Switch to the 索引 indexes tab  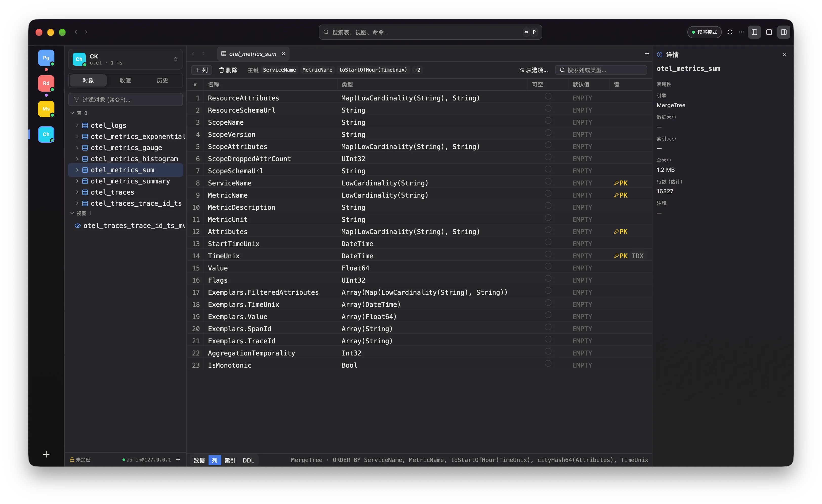click(230, 460)
